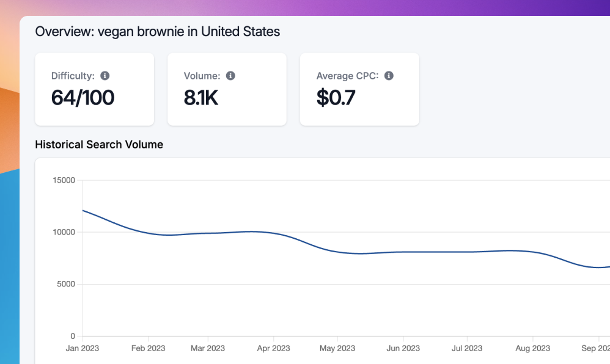The height and width of the screenshot is (364, 610).
Task: Click the $0.7 average CPC value
Action: [336, 98]
